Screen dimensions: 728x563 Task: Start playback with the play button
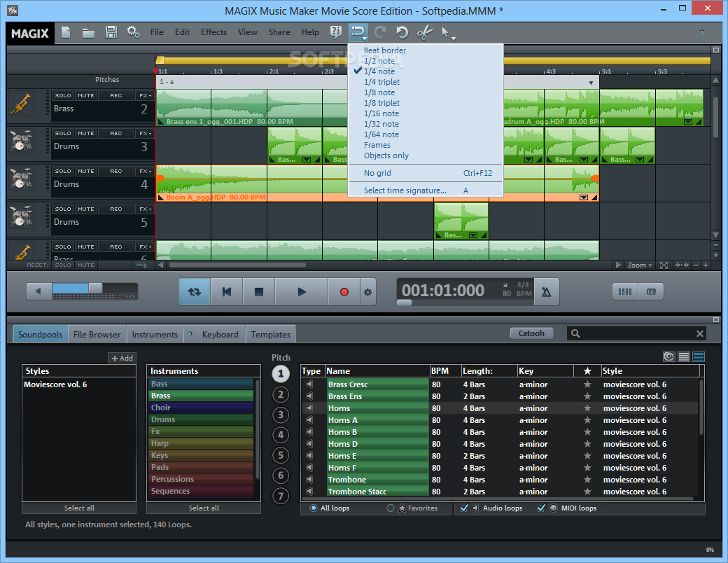301,292
